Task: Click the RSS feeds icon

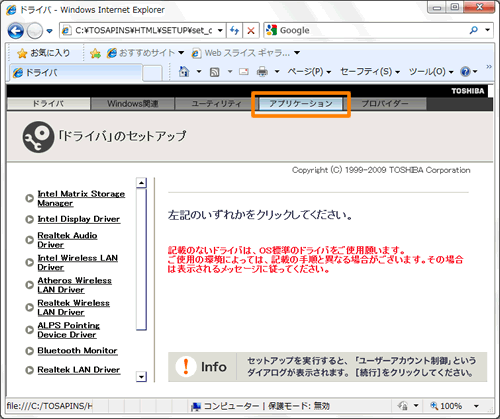Action: coord(214,72)
